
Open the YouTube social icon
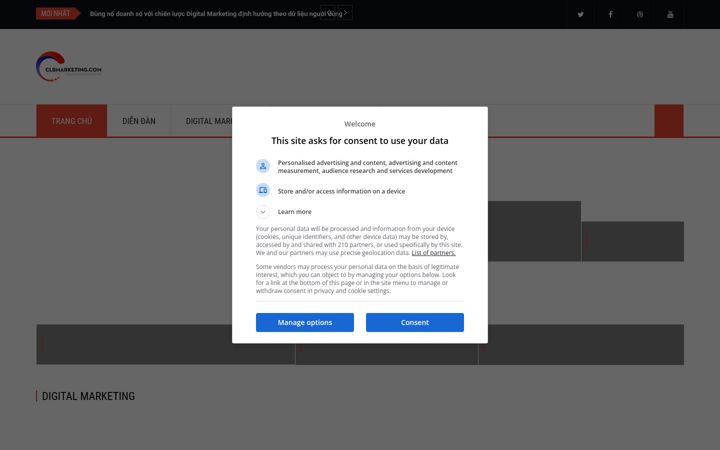(x=670, y=14)
